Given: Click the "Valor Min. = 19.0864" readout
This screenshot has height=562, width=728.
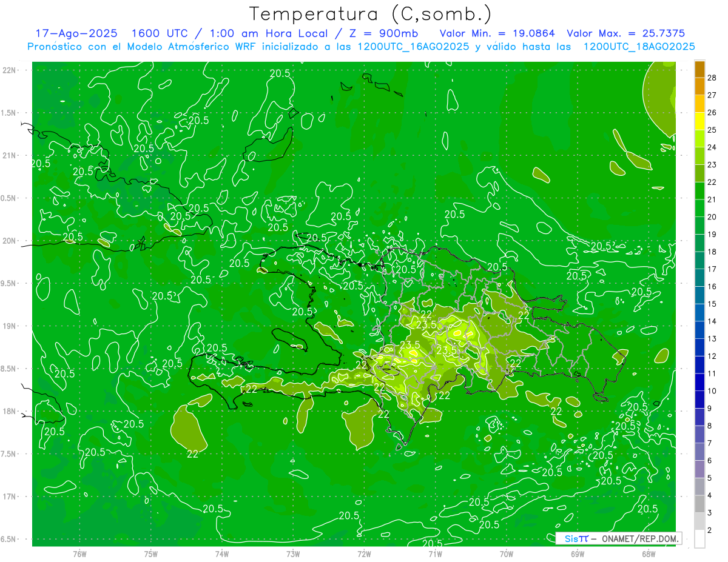Looking at the screenshot, I should pyautogui.click(x=498, y=33).
